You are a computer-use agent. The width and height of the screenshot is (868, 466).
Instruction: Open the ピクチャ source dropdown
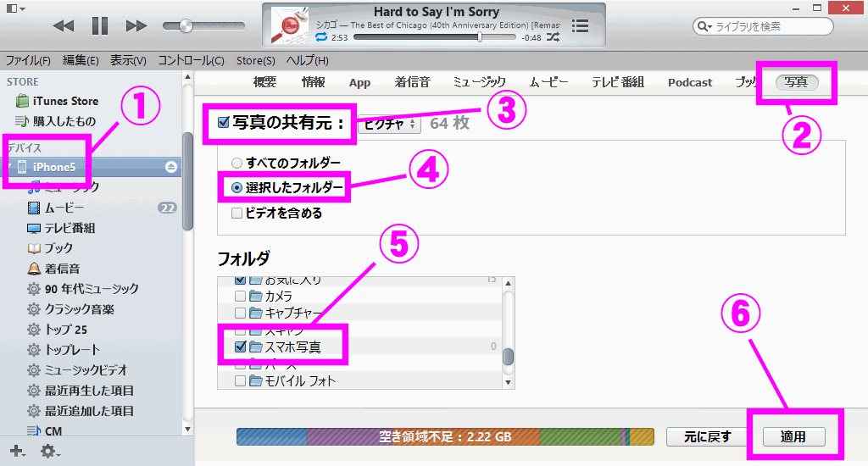tap(389, 124)
